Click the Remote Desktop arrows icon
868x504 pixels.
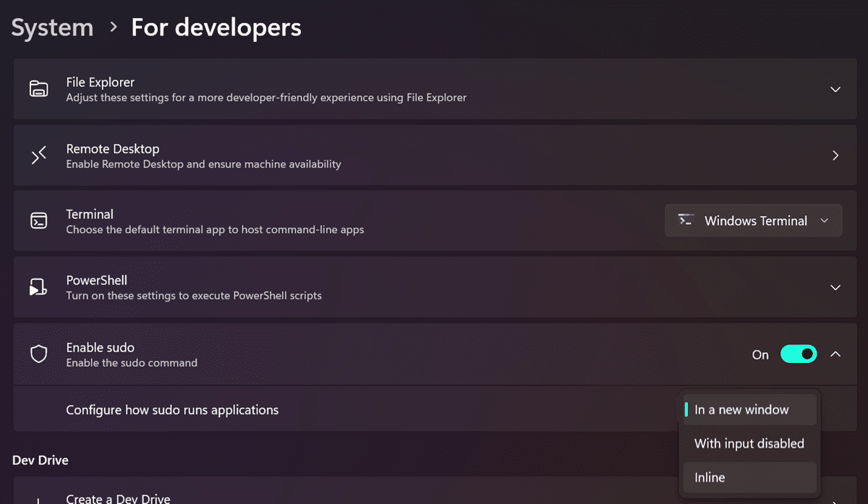click(x=38, y=155)
